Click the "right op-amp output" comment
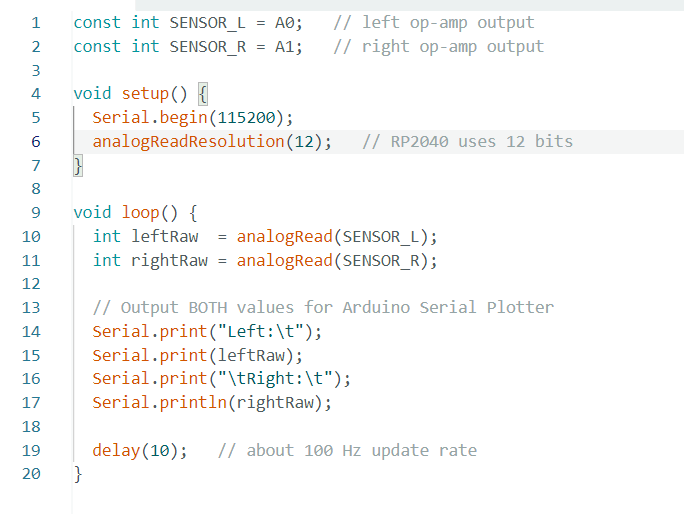This screenshot has height=514, width=684. point(439,46)
